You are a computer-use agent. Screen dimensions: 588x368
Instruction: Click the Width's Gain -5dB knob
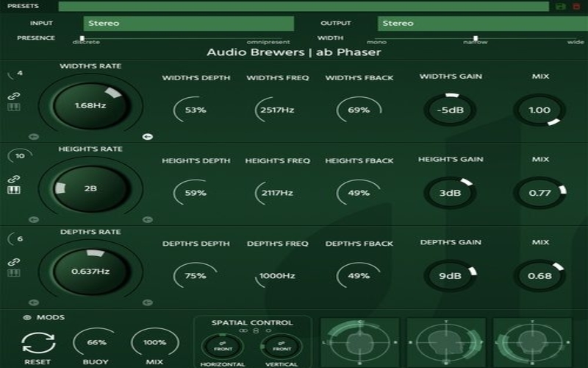(450, 110)
